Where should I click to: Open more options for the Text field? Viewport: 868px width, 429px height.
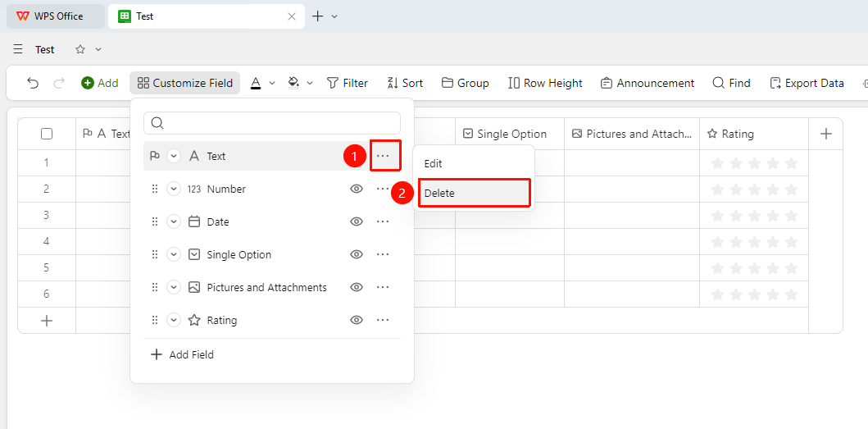383,157
